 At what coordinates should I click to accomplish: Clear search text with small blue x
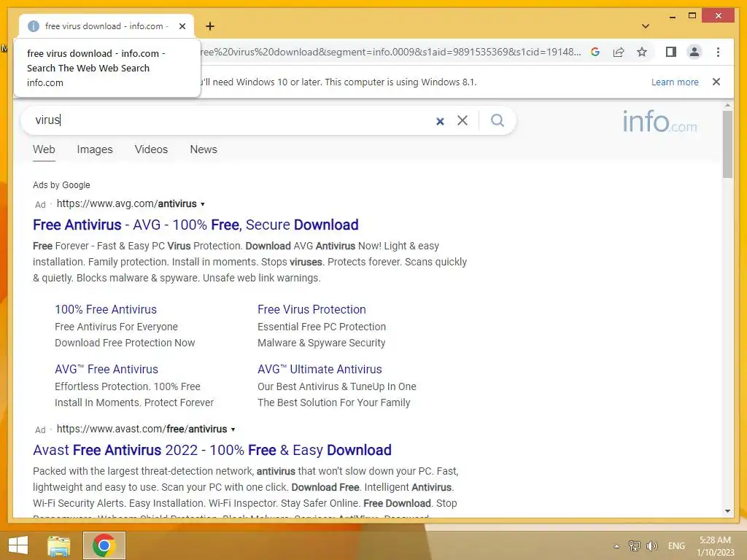(440, 122)
